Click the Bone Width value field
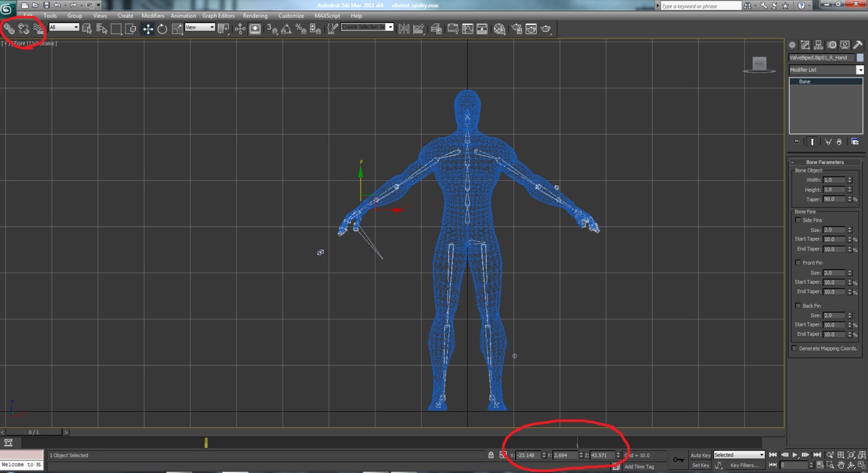The image size is (868, 473). [835, 180]
